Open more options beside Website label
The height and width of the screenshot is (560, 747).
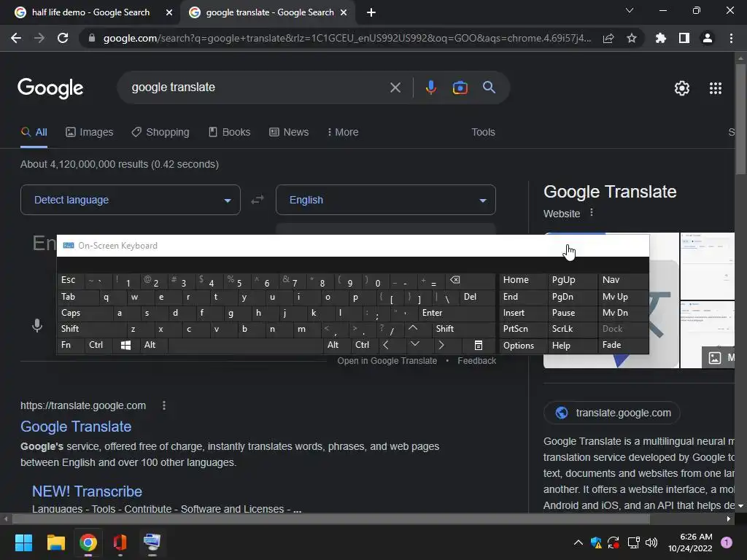pos(592,213)
